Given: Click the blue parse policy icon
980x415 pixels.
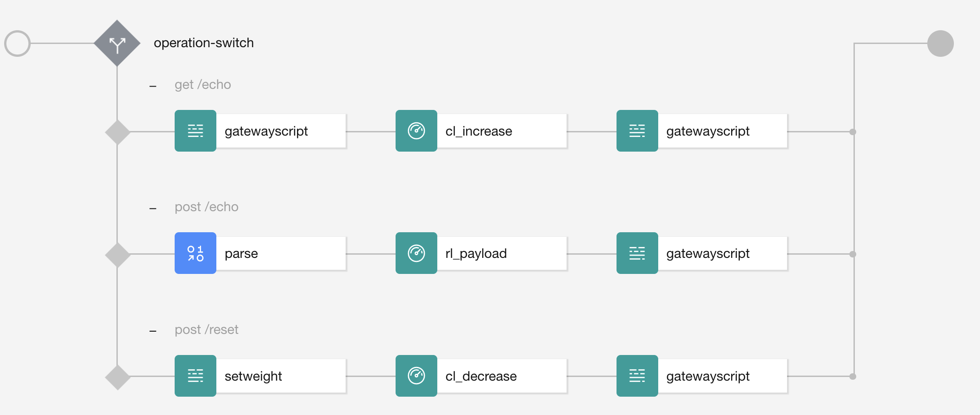Looking at the screenshot, I should point(195,253).
